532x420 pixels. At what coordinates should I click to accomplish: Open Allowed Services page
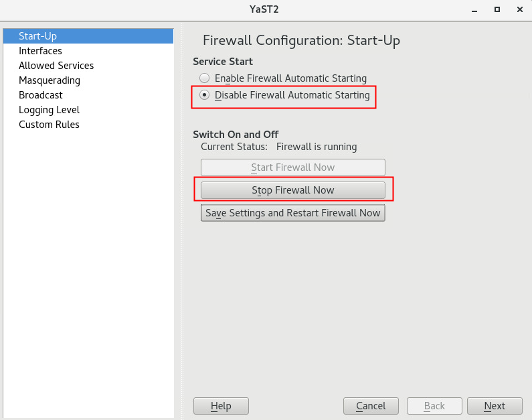click(56, 66)
